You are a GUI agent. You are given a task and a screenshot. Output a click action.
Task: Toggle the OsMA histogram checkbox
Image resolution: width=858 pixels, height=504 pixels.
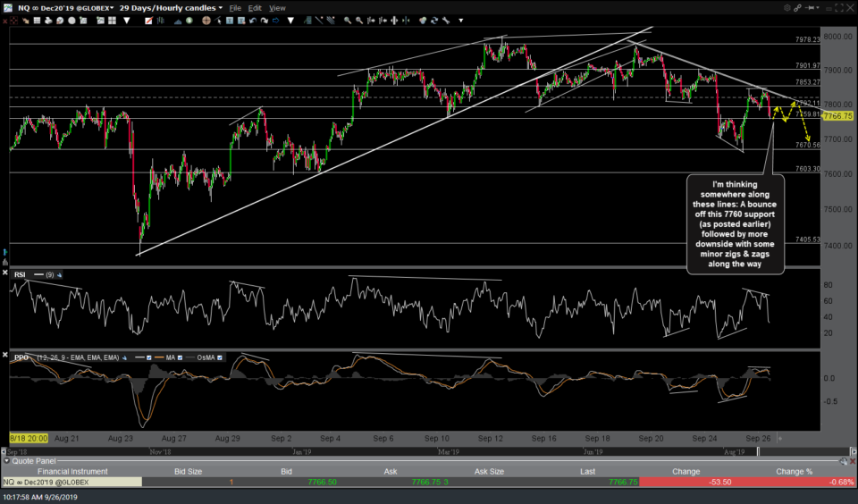point(220,357)
